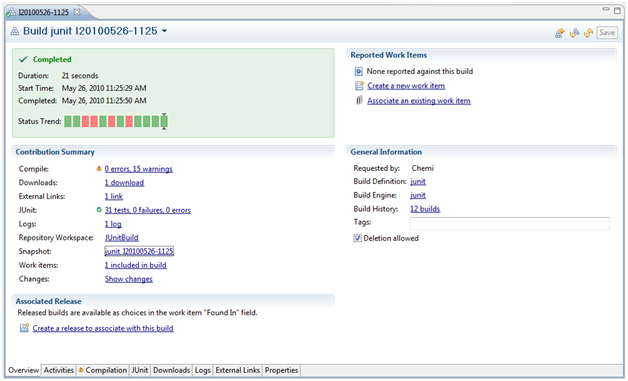This screenshot has height=381, width=628.
Task: Switch to the Overview tab
Action: (x=23, y=370)
